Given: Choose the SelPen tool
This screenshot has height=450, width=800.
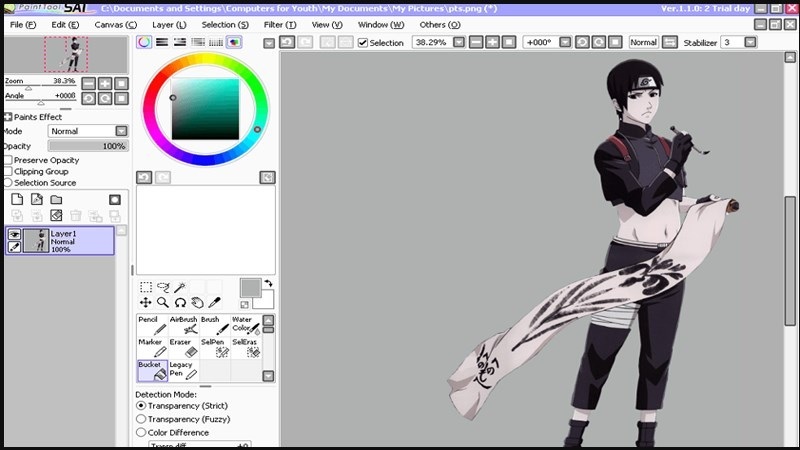Looking at the screenshot, I should coord(215,348).
